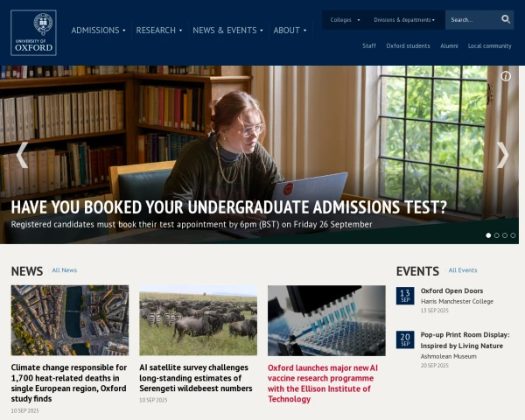Open the Staff link
Viewport: 525px width, 420px height.
(x=369, y=45)
